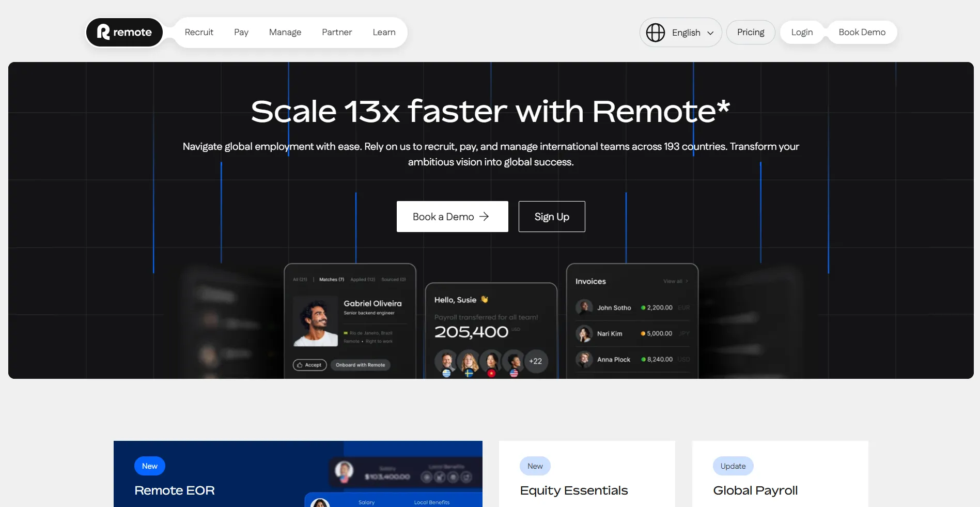The image size is (980, 507).
Task: Click the Remote logo icon
Action: pyautogui.click(x=103, y=32)
